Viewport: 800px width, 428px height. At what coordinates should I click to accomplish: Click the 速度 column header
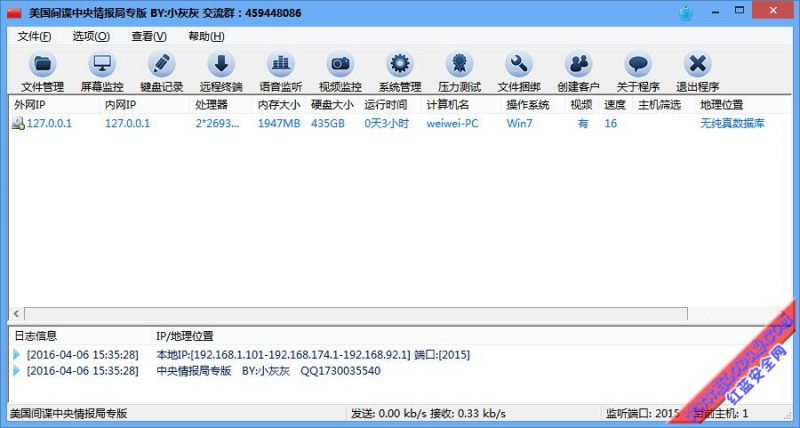coord(615,105)
